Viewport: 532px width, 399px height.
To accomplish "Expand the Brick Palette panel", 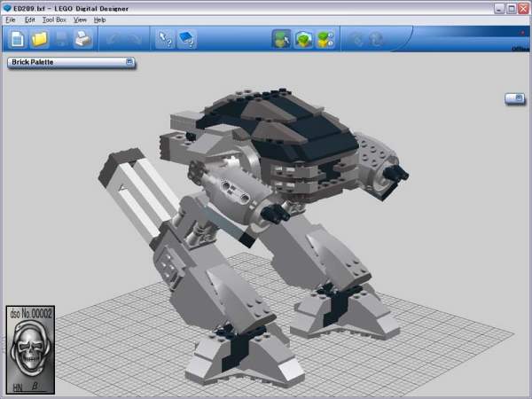I will point(129,61).
